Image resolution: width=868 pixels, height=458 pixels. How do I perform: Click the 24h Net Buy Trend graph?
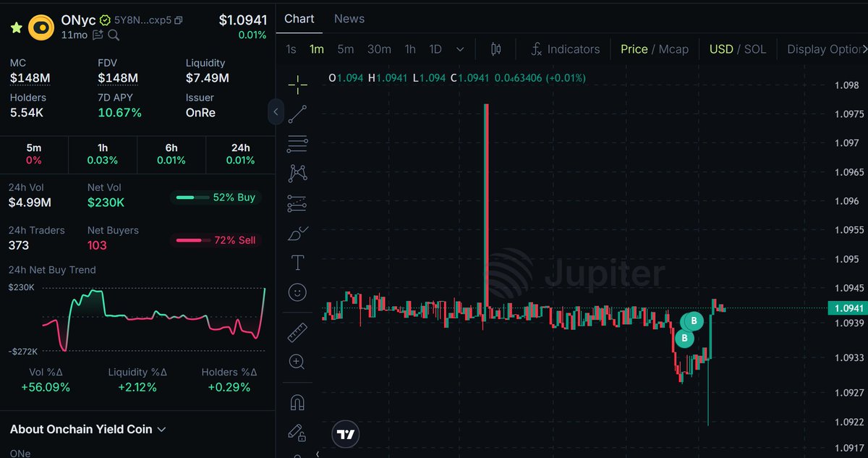tap(153, 320)
